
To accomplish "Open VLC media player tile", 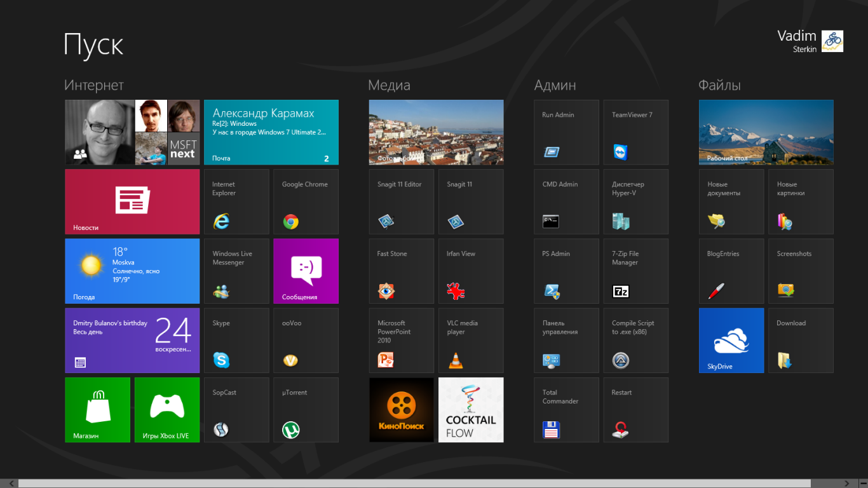I will click(x=471, y=340).
